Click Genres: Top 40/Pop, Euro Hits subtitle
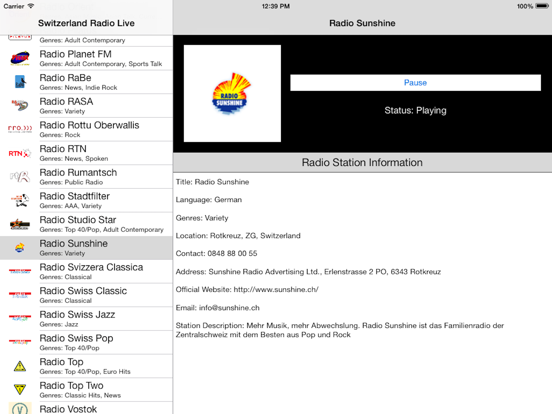The image size is (552, 414). (x=85, y=371)
